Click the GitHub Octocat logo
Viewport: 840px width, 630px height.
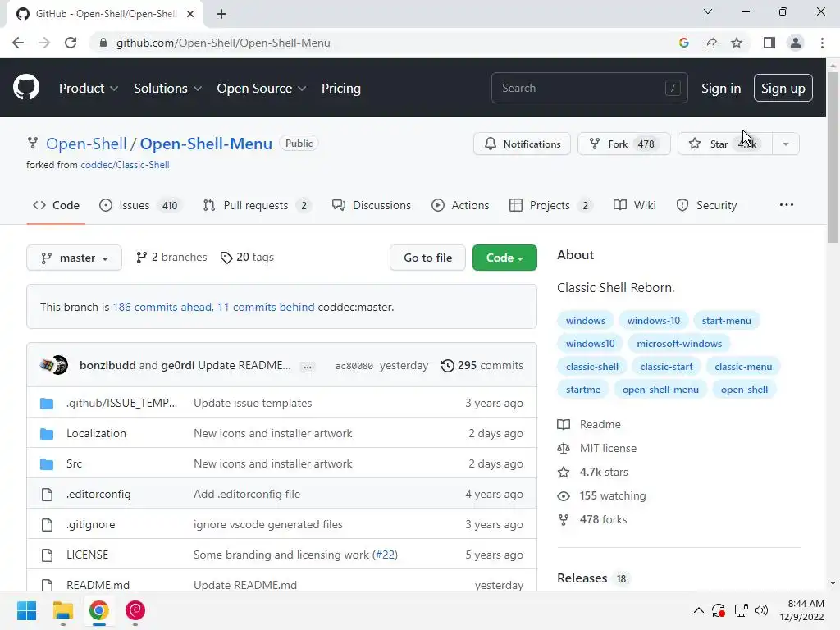tap(26, 88)
